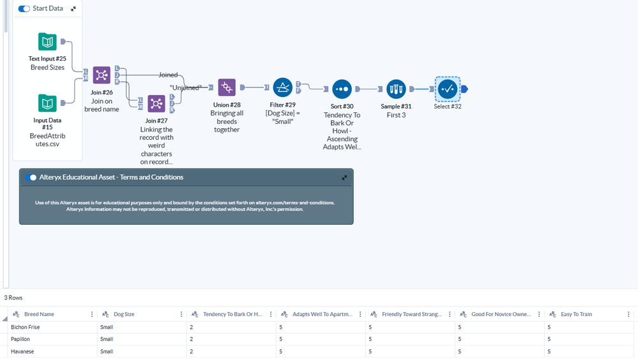Image resolution: width=638 pixels, height=364 pixels.
Task: Click output anchor of Text Input #25
Action: [63, 42]
